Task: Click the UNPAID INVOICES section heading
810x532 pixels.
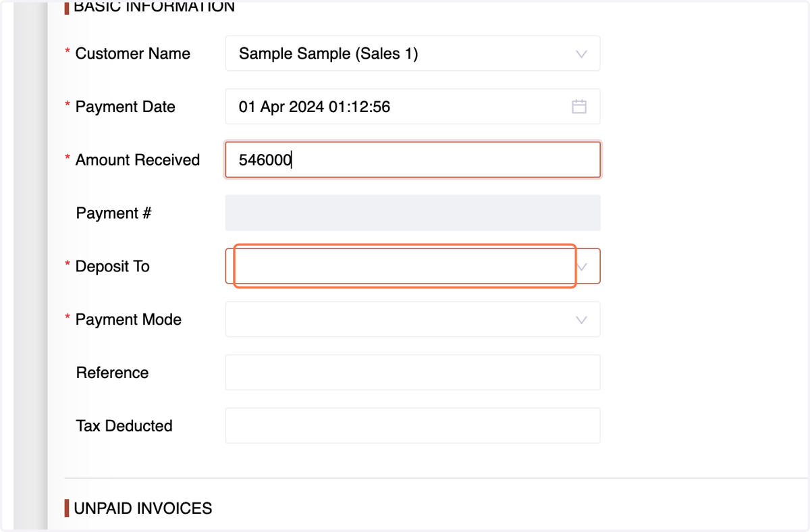Action: 143,508
